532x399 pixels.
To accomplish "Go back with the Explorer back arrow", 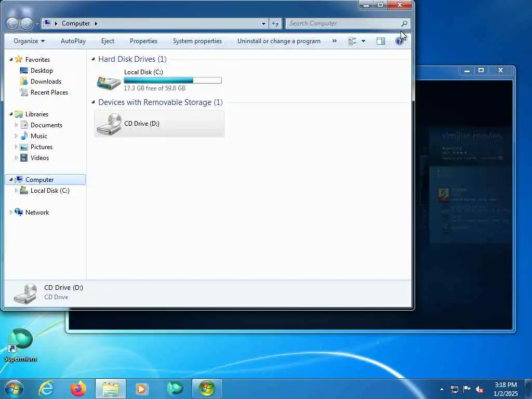I will click(12, 23).
